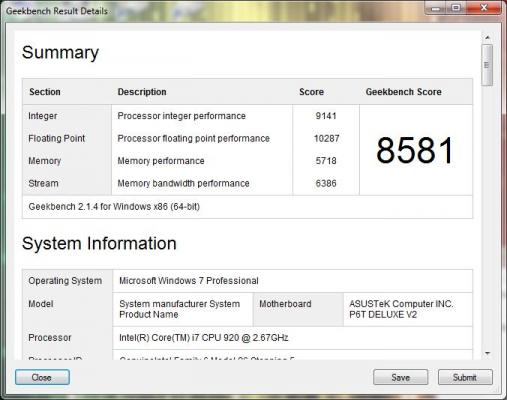Click the Stream score 6386
This screenshot has height=400, width=507.
click(x=326, y=183)
